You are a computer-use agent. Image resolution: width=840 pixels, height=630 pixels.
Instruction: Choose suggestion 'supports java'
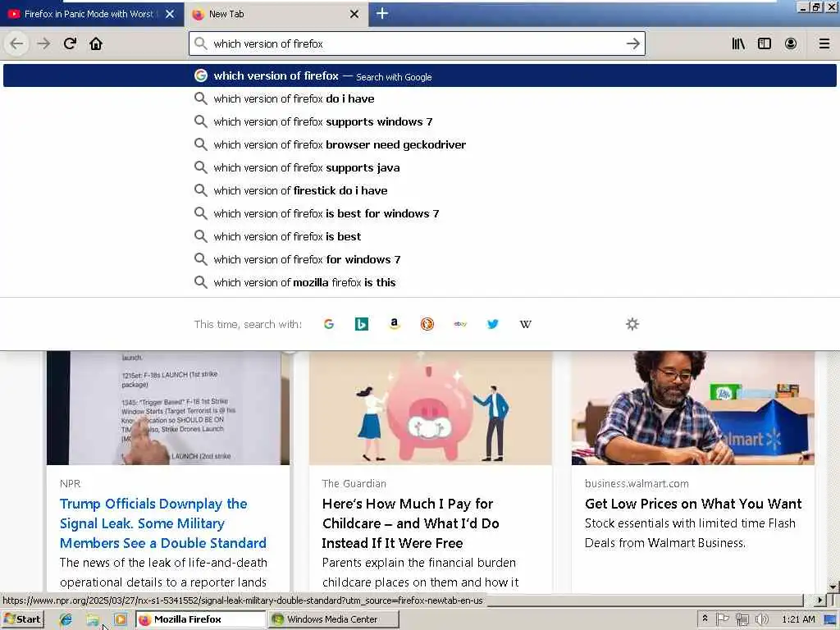[x=419, y=167]
